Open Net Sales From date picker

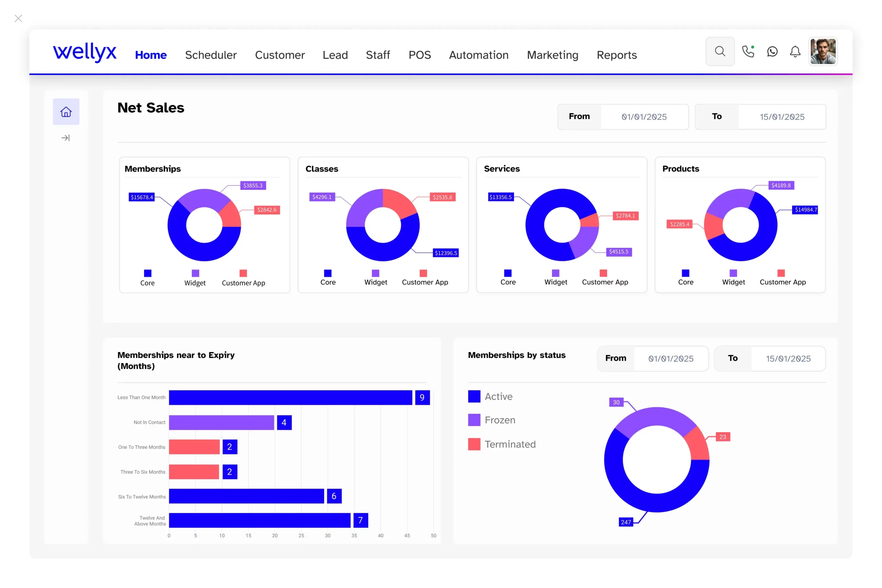[x=644, y=117]
